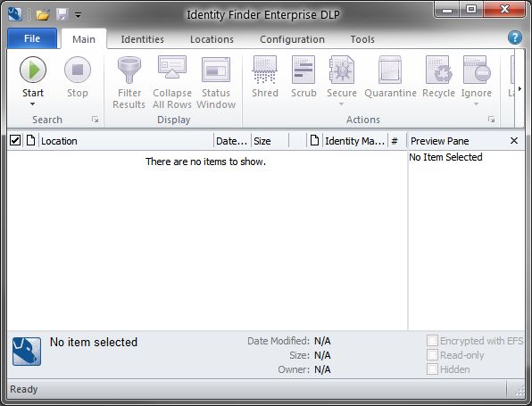Expand ribbon with the right arrow
Screen dimensions: 532x406
pyautogui.click(x=520, y=89)
